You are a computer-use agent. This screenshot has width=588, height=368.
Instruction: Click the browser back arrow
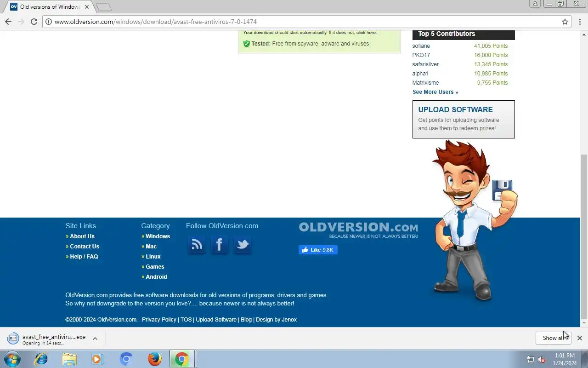pyautogui.click(x=8, y=22)
